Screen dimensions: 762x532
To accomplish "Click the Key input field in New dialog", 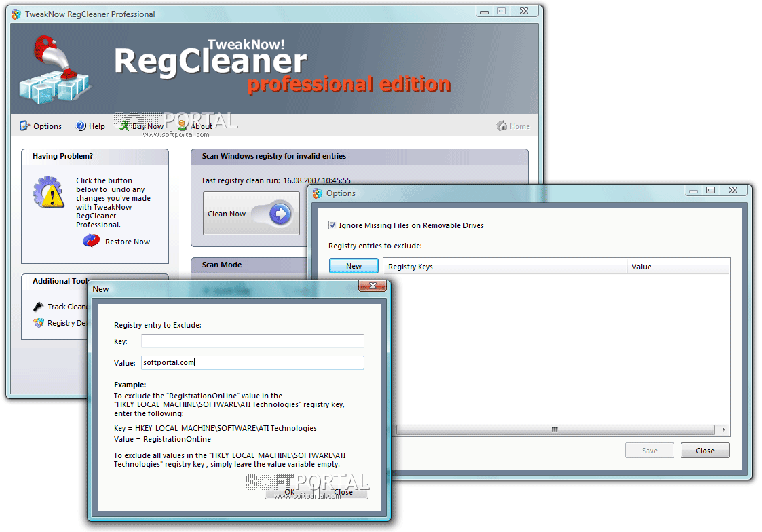I will pyautogui.click(x=252, y=341).
